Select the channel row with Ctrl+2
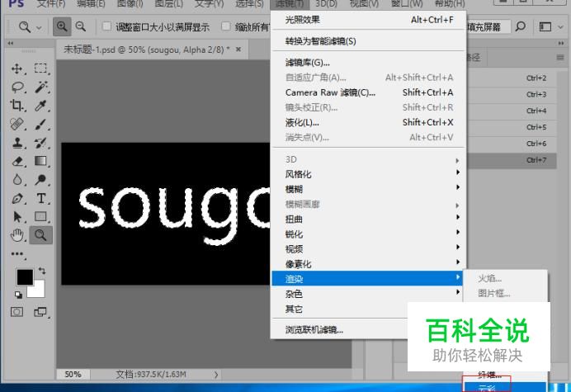The image size is (571, 392). coord(512,78)
